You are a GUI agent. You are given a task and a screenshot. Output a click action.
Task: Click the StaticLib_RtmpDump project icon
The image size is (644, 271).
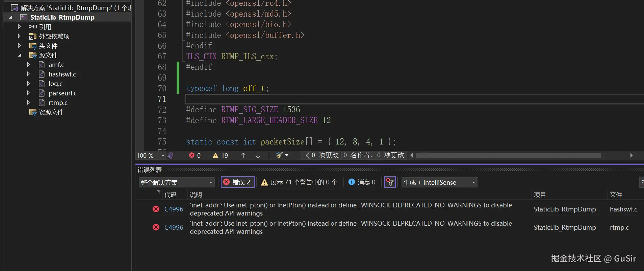click(x=24, y=17)
